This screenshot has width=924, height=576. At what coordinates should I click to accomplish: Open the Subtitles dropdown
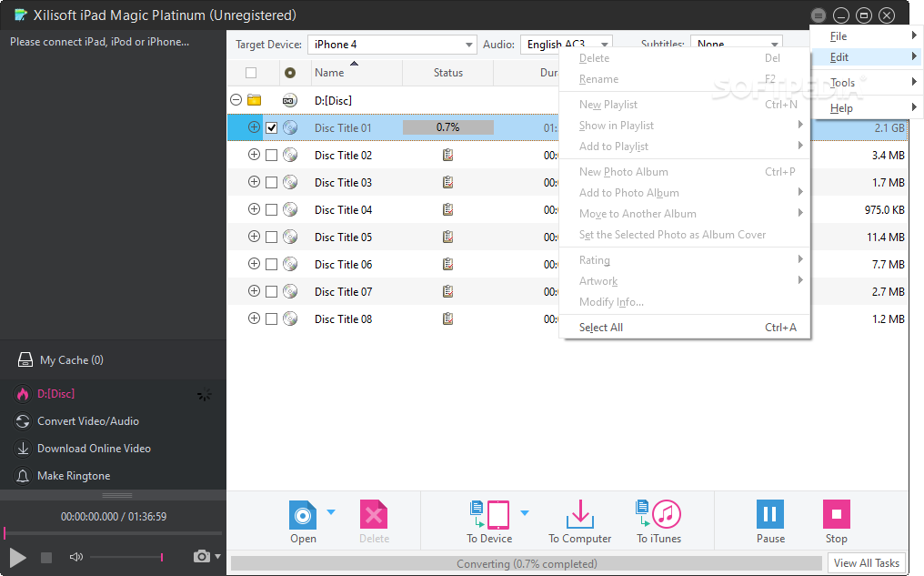736,45
